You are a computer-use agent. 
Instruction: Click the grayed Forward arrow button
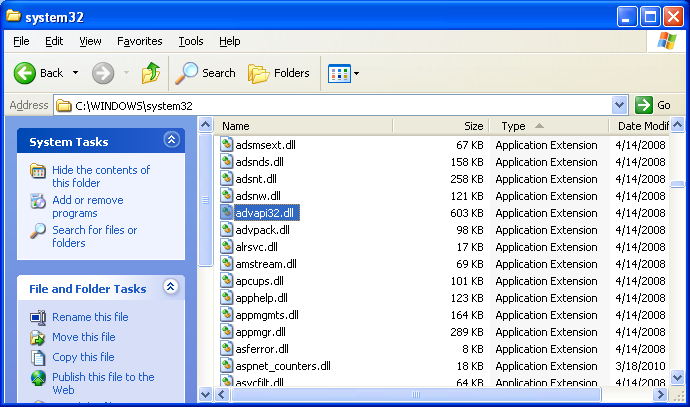click(103, 73)
